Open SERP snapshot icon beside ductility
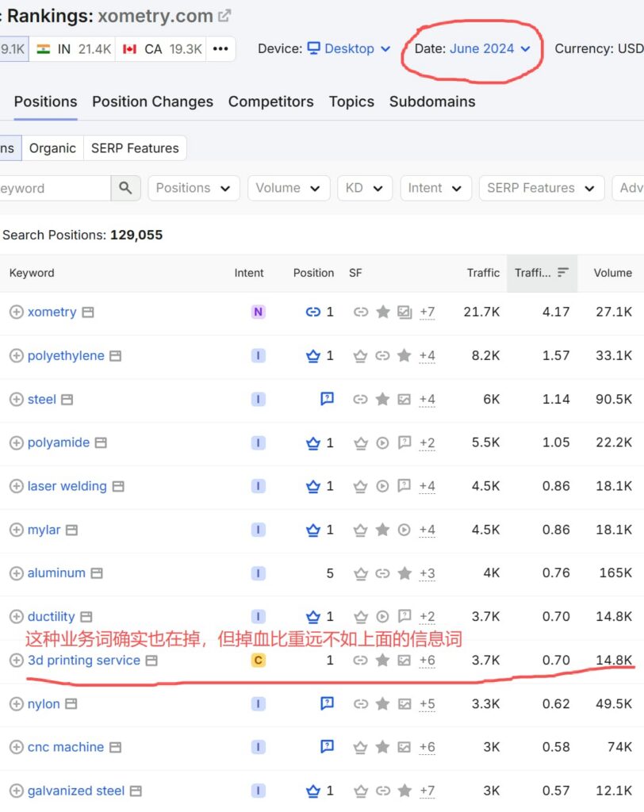This screenshot has width=644, height=812. click(x=86, y=617)
